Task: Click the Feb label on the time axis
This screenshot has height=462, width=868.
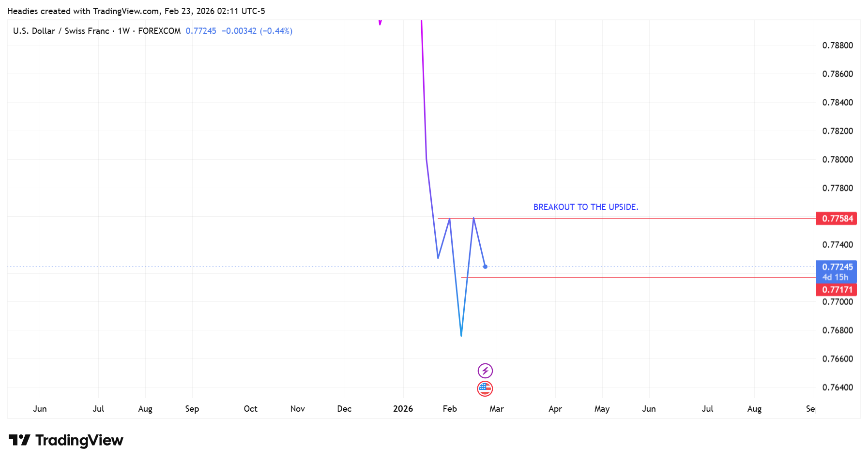Action: [450, 409]
